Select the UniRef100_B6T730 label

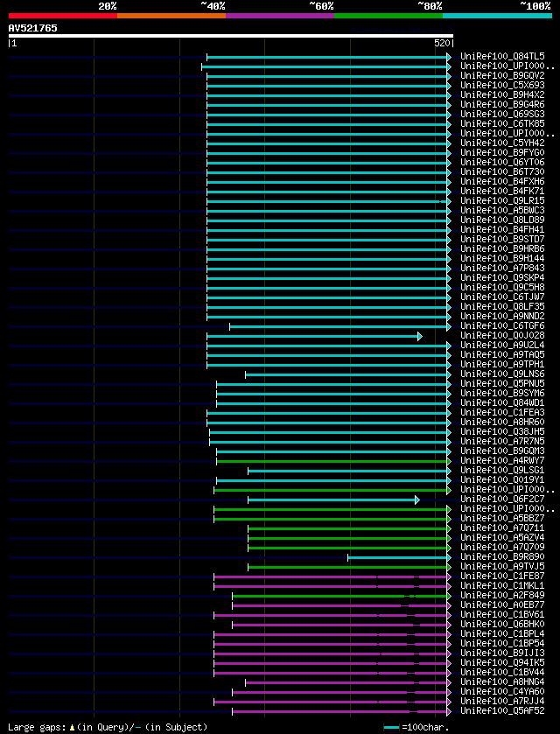pos(502,172)
